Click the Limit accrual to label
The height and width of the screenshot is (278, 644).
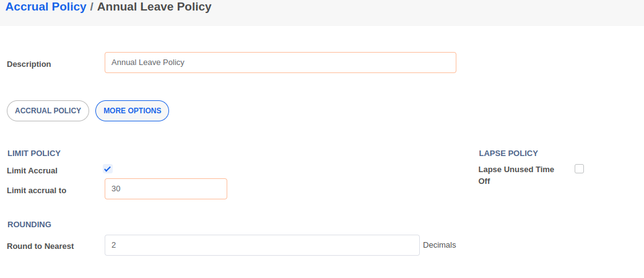(x=37, y=191)
